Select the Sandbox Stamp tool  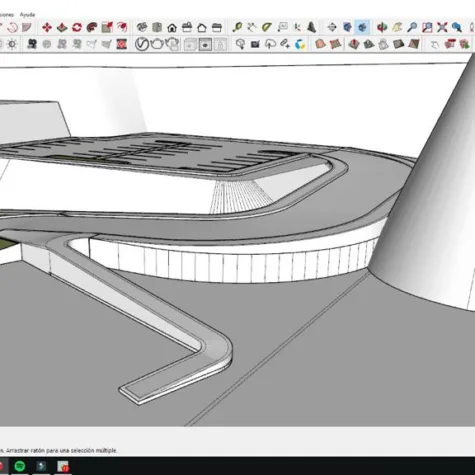[369, 44]
